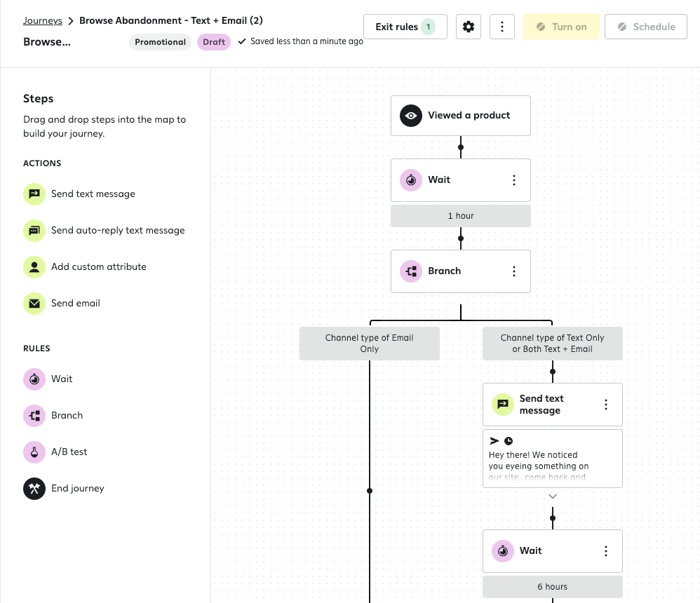Open options menu for the 6 hours Wait step

click(606, 551)
